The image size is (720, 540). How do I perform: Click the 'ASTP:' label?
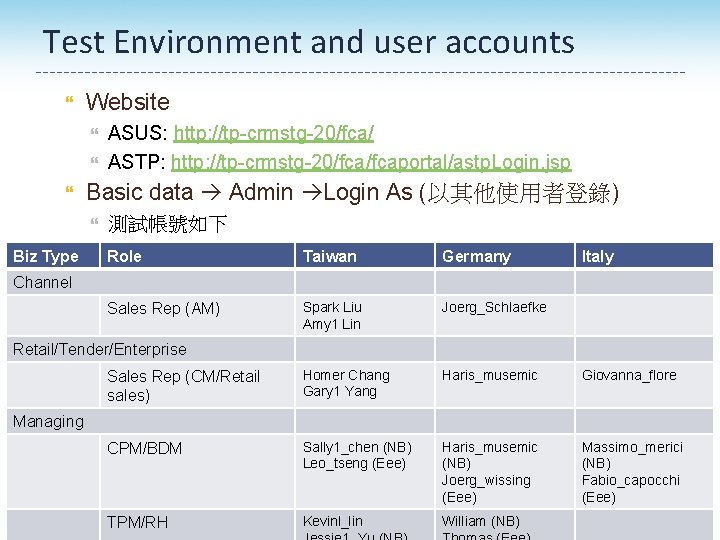pyautogui.click(x=136, y=162)
